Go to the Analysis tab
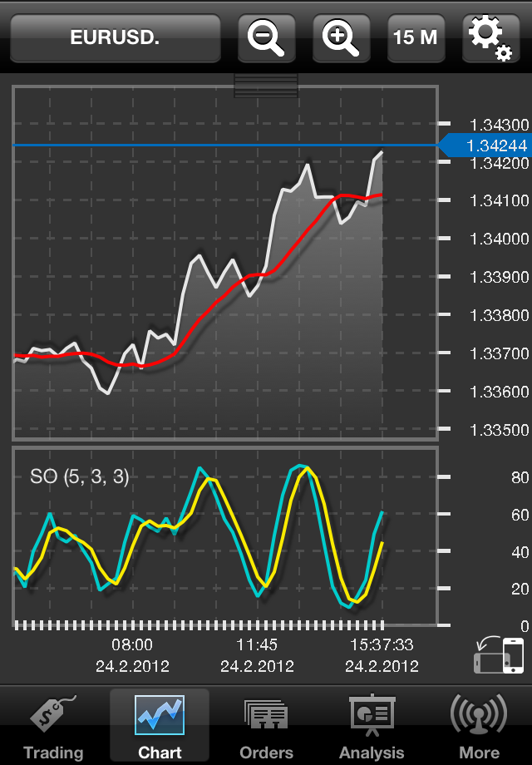 pyautogui.click(x=372, y=727)
